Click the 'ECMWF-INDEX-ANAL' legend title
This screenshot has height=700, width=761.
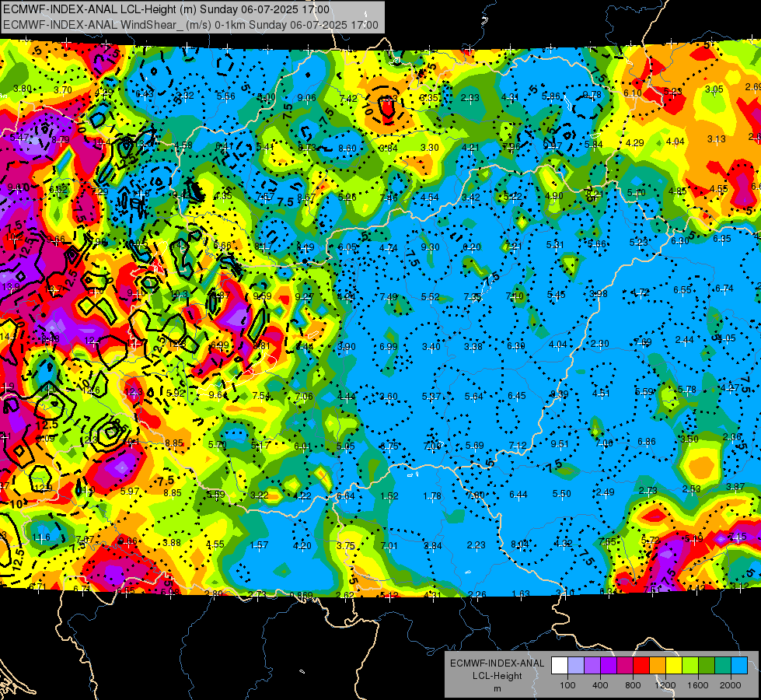pos(497,663)
